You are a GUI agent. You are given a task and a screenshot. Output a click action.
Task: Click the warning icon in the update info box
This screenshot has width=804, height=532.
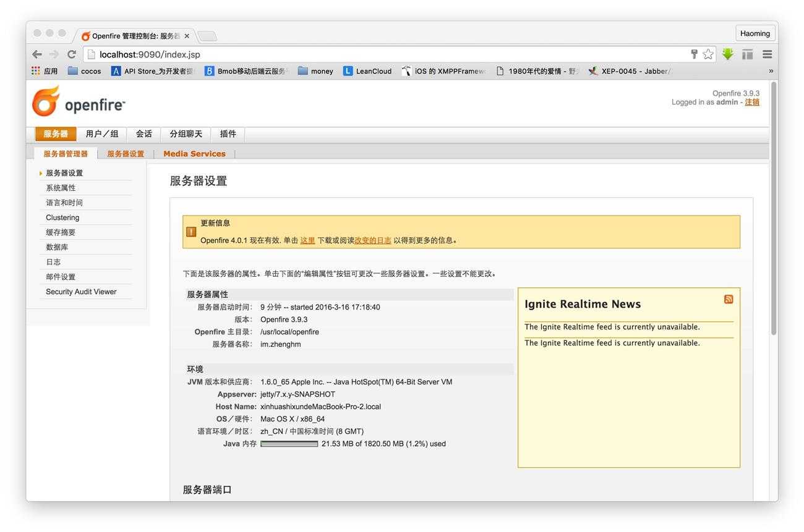191,232
